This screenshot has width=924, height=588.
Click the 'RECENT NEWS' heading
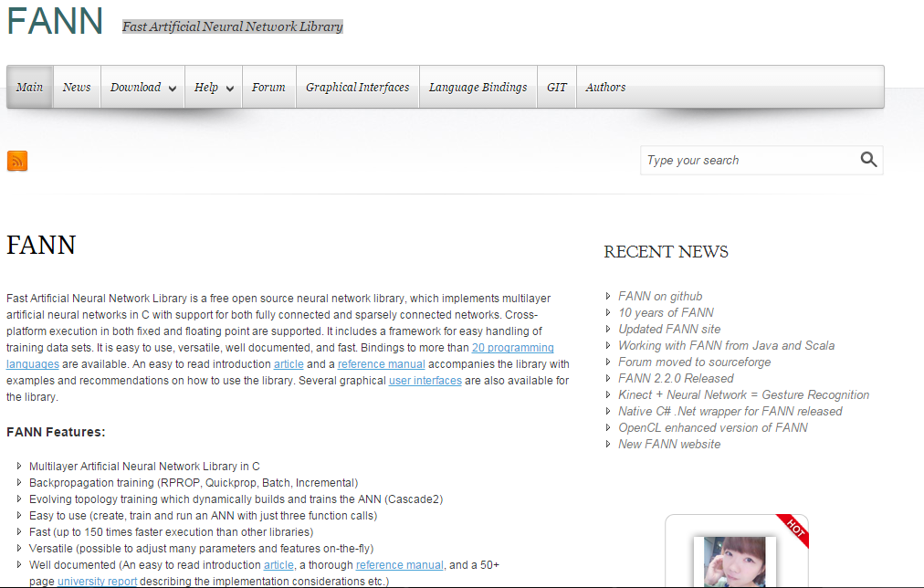click(x=666, y=252)
